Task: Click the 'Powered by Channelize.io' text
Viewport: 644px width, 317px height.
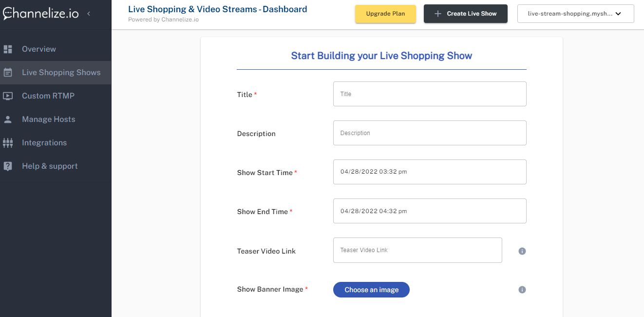Action: [x=163, y=20]
